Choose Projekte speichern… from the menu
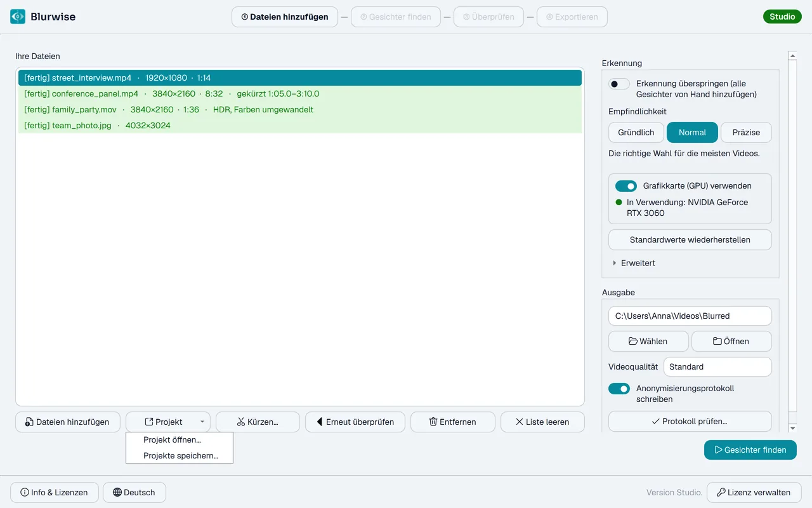Image resolution: width=812 pixels, height=508 pixels. pos(180,455)
